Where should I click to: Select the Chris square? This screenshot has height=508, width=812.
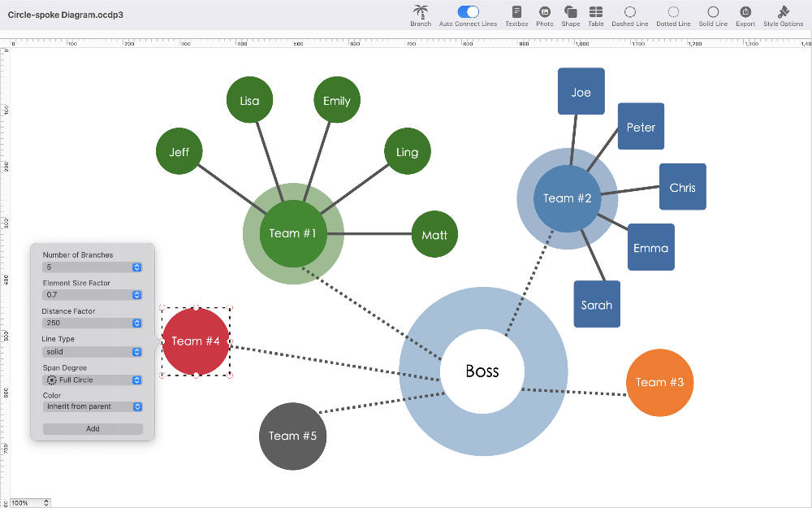click(x=683, y=187)
